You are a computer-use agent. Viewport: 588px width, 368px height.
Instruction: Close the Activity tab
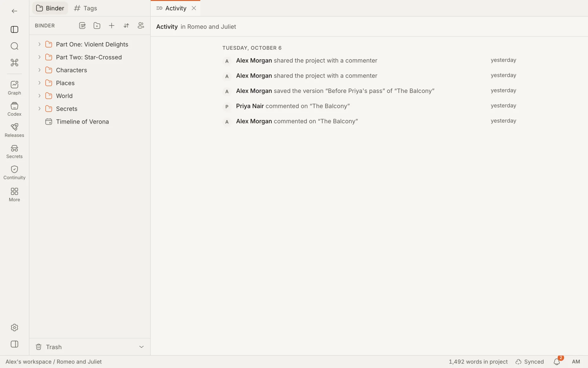tap(194, 8)
